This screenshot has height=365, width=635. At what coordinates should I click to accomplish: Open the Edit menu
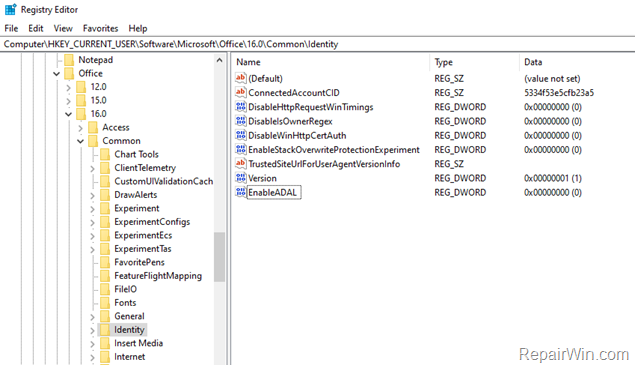pyautogui.click(x=36, y=28)
